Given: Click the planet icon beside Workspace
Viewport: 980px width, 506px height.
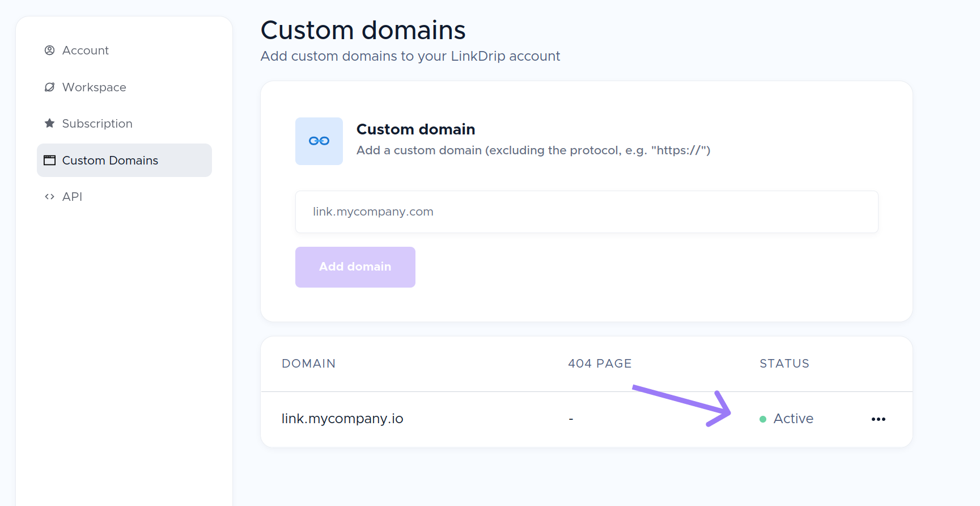Looking at the screenshot, I should pos(50,87).
